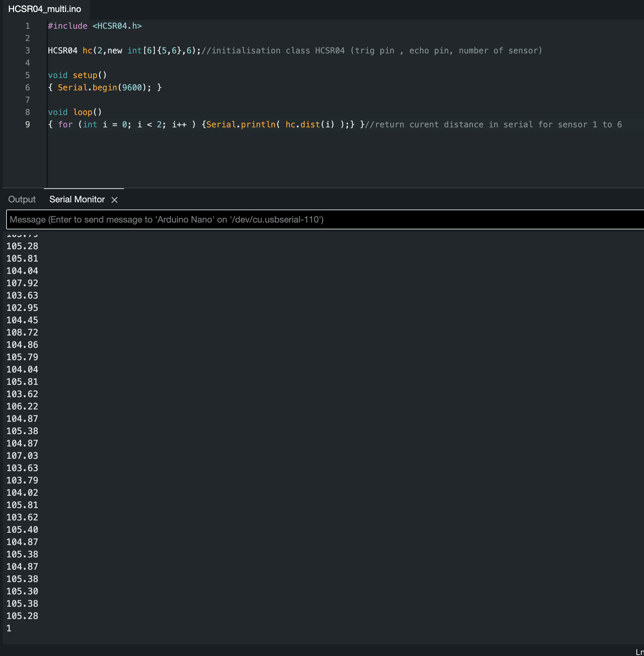Screen dimensions: 644x656
Task: Click serial reading 105.40
Action: tap(22, 530)
